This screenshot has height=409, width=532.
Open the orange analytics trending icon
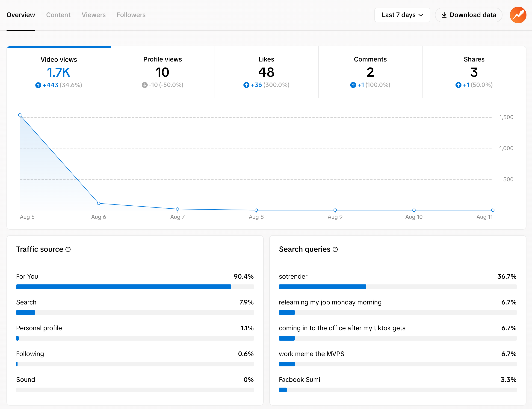tap(518, 15)
